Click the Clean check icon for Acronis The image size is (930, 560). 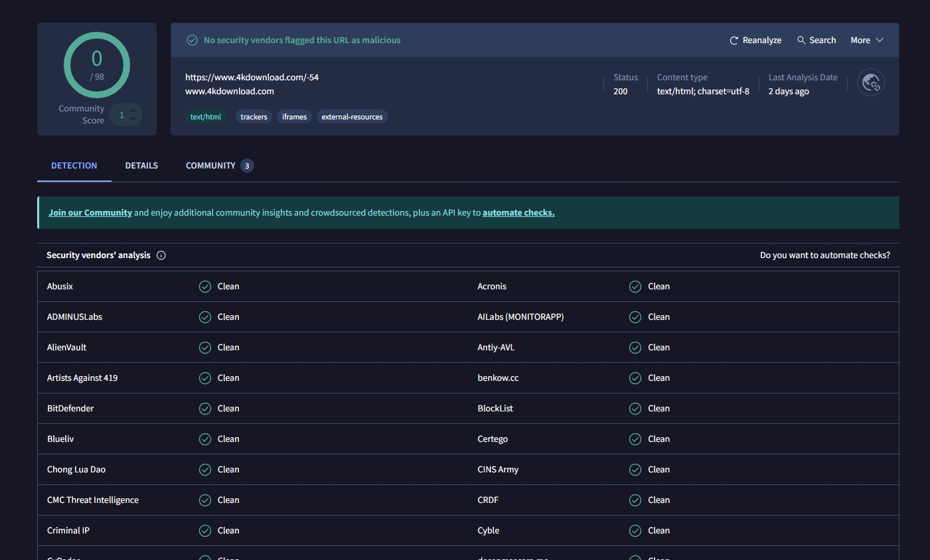click(635, 287)
